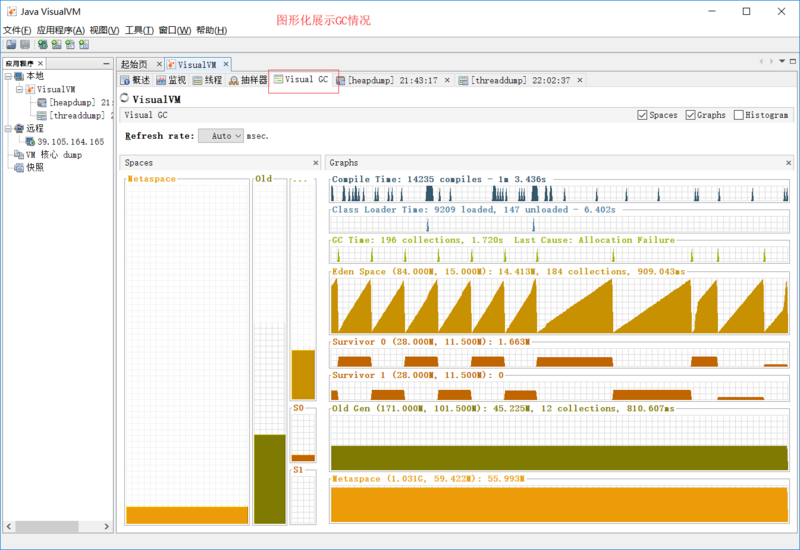Select the VM 核心 dump label
Image resolution: width=800 pixels, height=550 pixels.
54,155
